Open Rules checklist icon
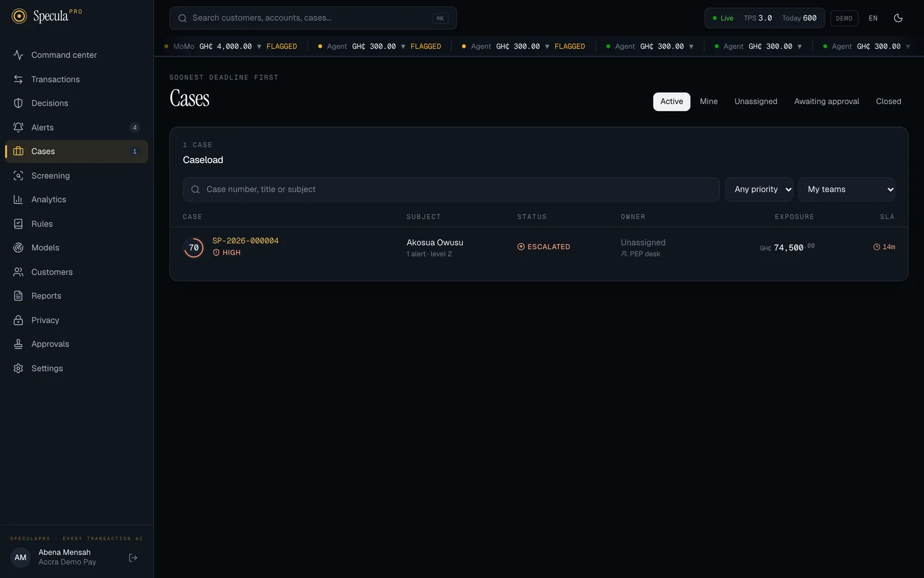 18,224
